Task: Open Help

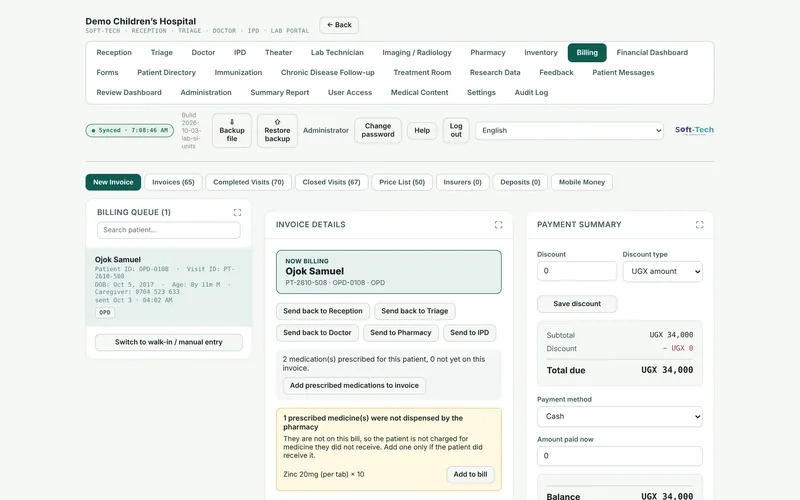Action: tap(422, 131)
